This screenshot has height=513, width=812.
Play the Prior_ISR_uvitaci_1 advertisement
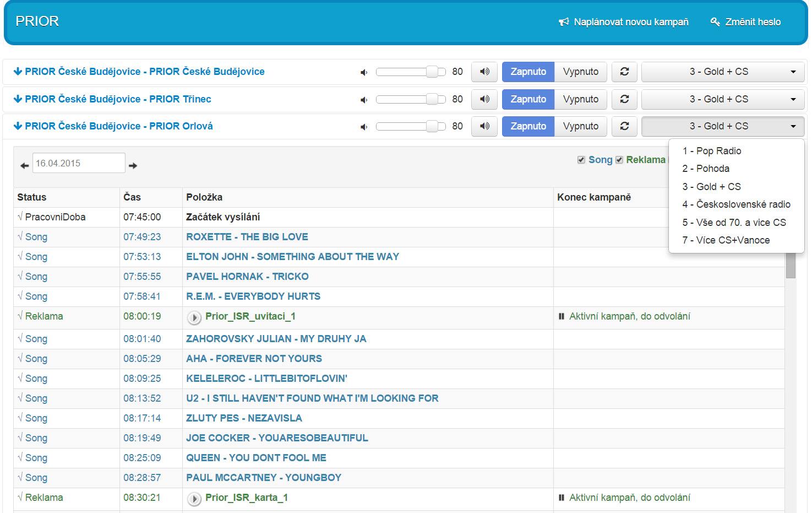tap(194, 317)
